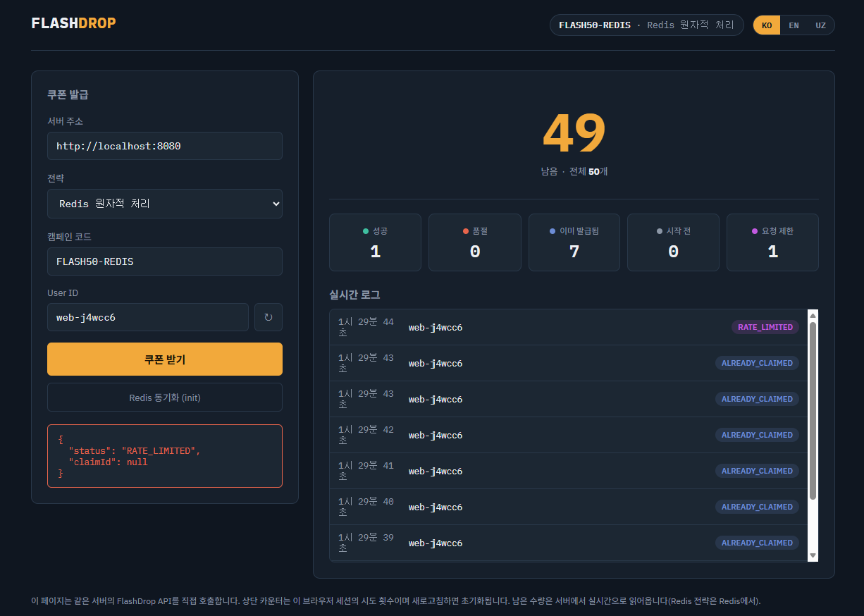Switch language to KO

767,25
